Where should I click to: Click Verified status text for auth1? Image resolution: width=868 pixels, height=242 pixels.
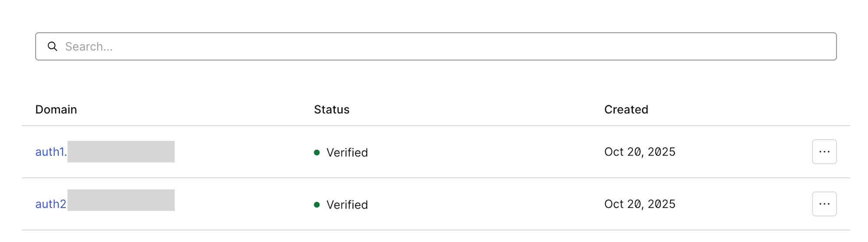pyautogui.click(x=347, y=152)
